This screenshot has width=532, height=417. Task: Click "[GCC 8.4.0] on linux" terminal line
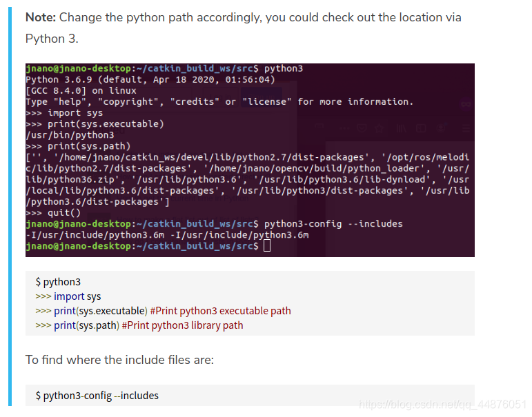(81, 91)
